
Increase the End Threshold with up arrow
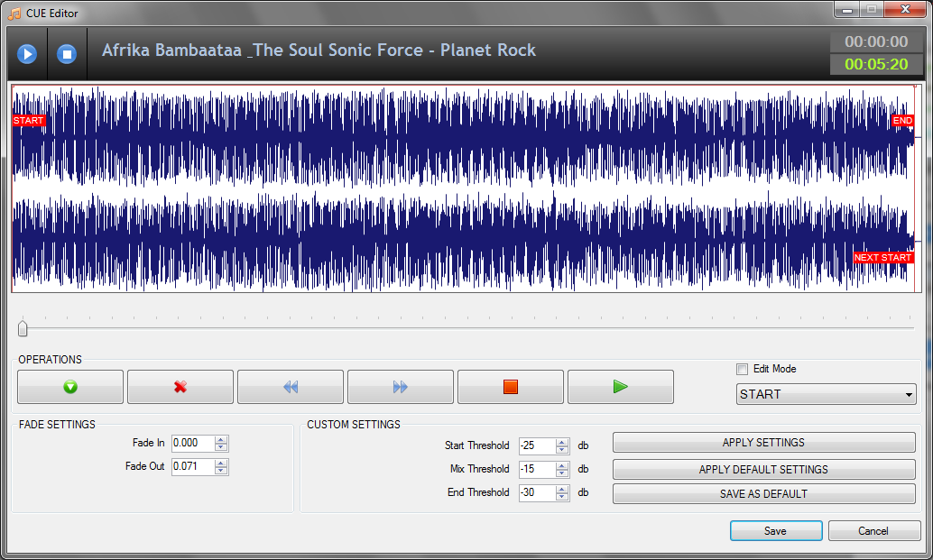click(x=562, y=490)
